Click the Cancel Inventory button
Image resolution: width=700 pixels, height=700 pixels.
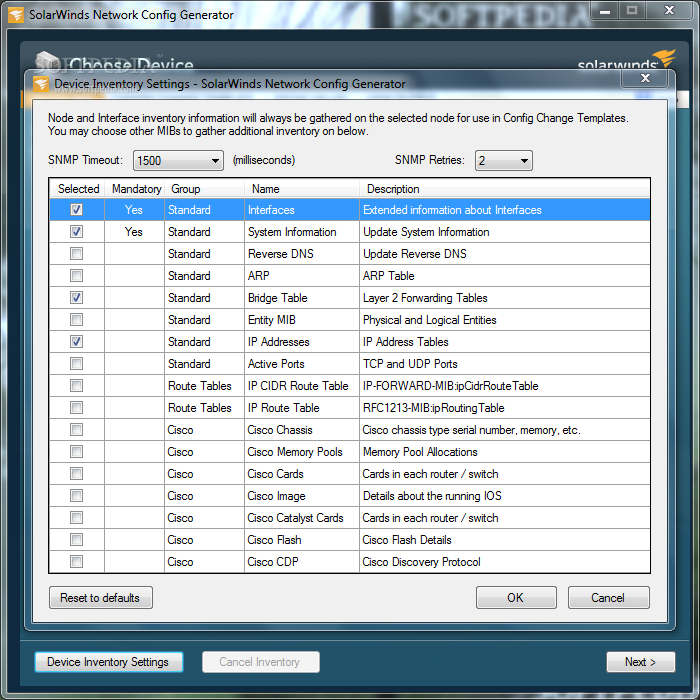tap(261, 662)
